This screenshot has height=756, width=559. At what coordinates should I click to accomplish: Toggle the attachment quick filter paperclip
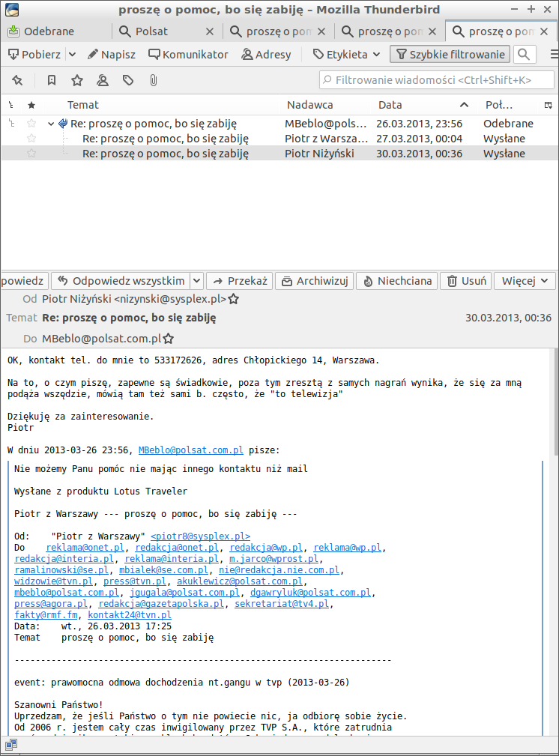154,80
